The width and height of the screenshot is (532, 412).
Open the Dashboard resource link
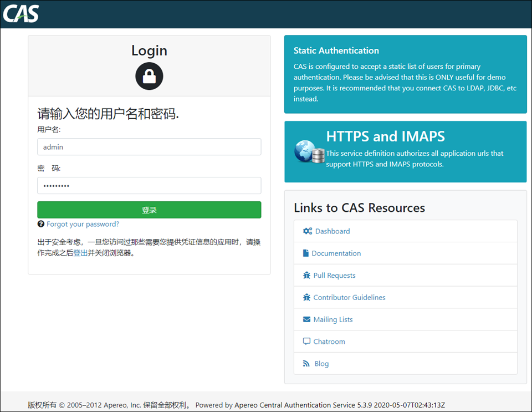pos(332,231)
